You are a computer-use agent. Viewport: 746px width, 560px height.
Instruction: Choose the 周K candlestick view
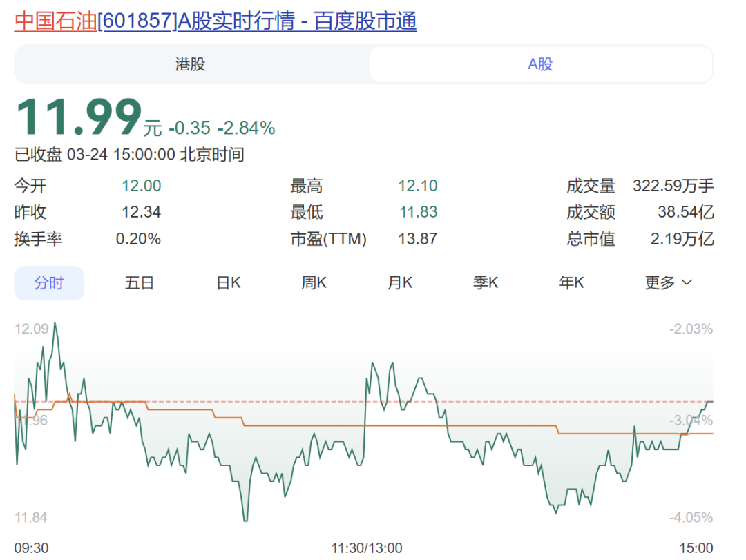pos(314,283)
